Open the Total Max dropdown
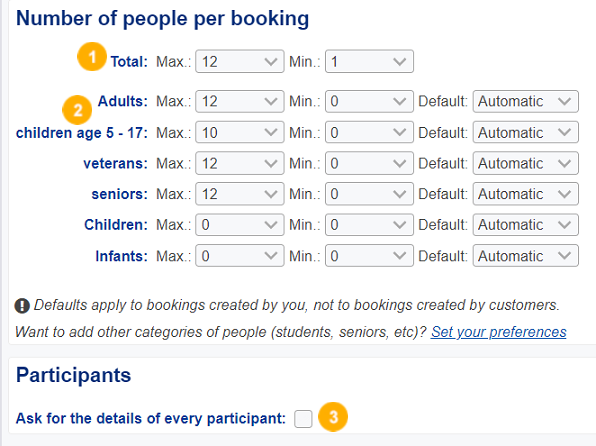The height and width of the screenshot is (446, 596). coord(239,61)
